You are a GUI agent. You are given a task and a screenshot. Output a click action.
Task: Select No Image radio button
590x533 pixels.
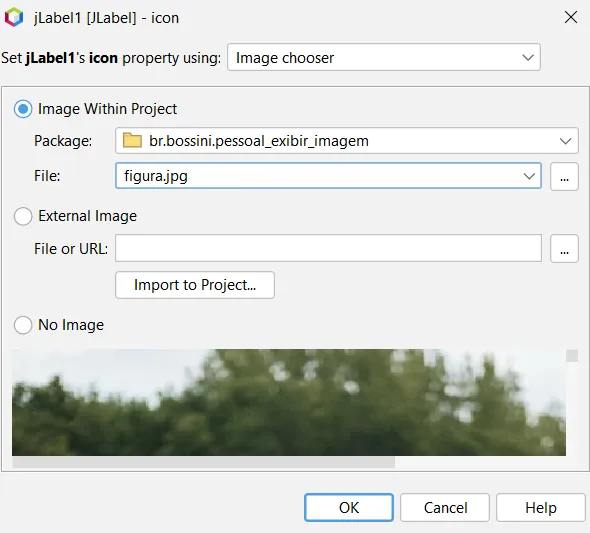(23, 325)
